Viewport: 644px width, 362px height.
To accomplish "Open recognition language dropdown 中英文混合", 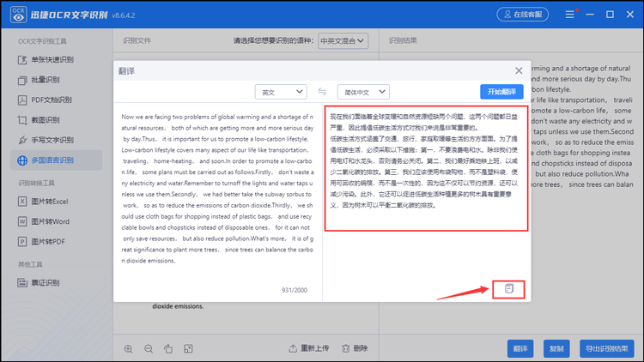I will tap(343, 40).
